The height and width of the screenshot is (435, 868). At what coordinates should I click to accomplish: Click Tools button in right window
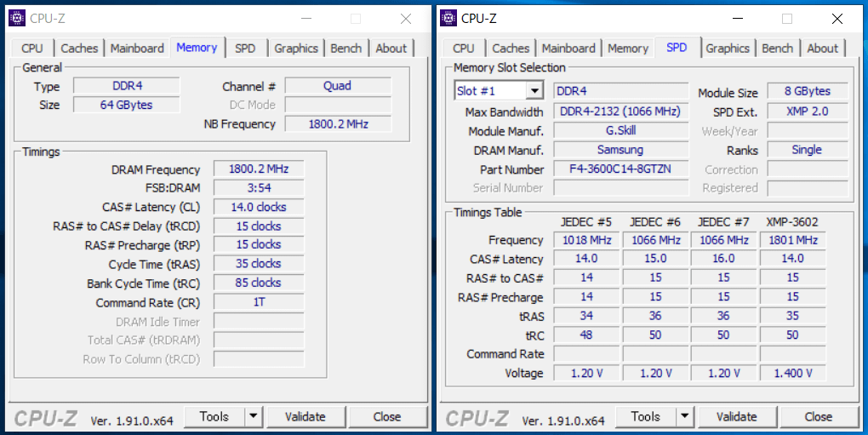pos(645,417)
